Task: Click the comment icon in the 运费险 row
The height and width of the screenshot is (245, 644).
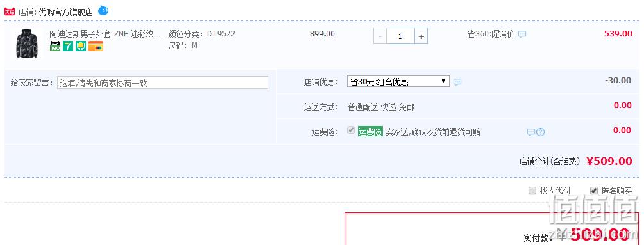Action: coord(531,132)
